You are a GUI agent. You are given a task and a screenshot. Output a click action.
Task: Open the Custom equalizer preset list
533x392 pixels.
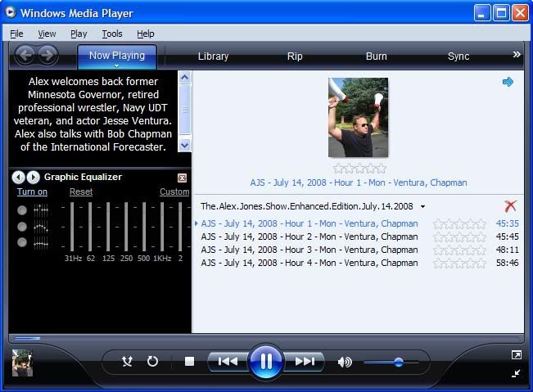(174, 191)
